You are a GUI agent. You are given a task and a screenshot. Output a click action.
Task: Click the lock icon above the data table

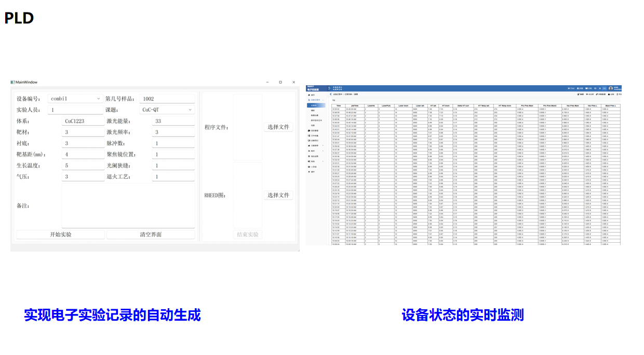[x=609, y=94]
